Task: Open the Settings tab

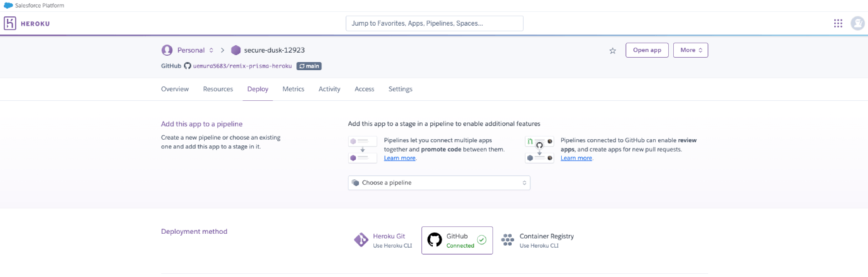Action: 400,89
